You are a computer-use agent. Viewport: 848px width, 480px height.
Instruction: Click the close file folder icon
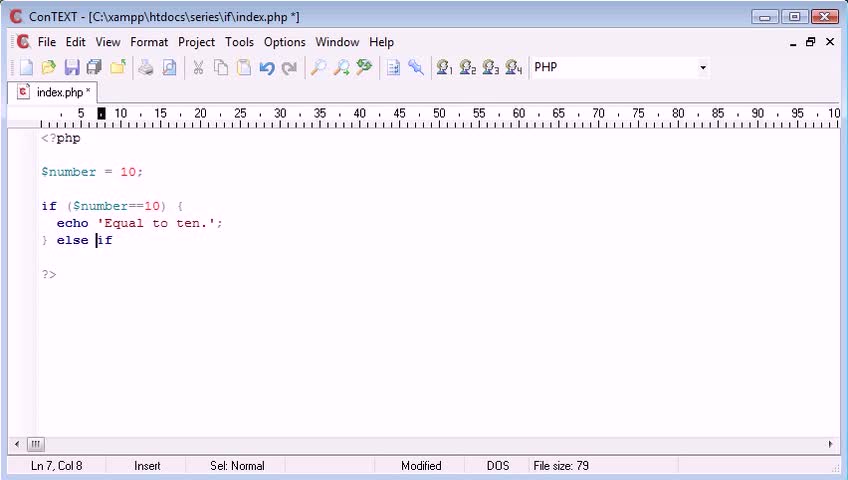coord(118,68)
